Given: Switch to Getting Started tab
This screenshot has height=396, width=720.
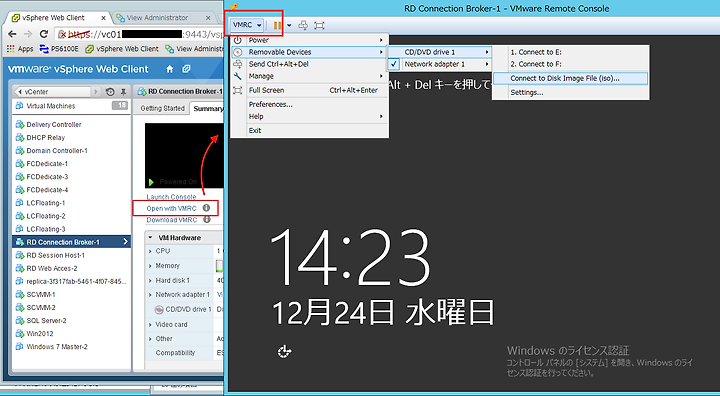Looking at the screenshot, I should pos(163,108).
